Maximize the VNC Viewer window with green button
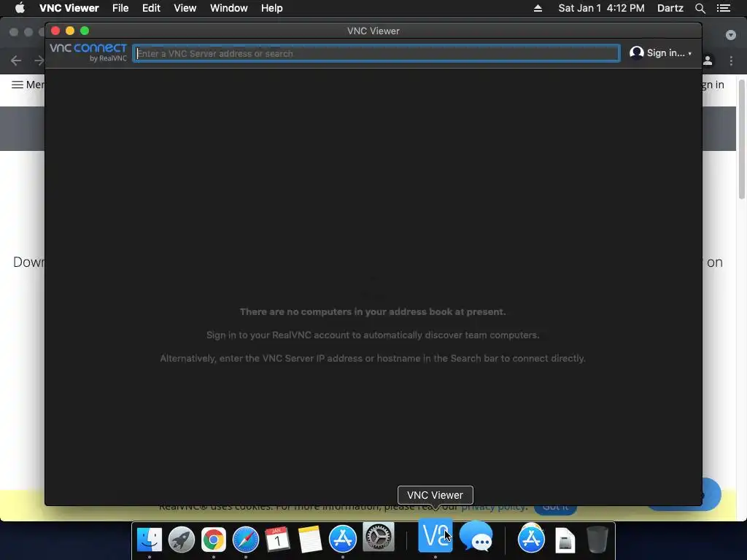Image resolution: width=747 pixels, height=560 pixels. pos(85,31)
